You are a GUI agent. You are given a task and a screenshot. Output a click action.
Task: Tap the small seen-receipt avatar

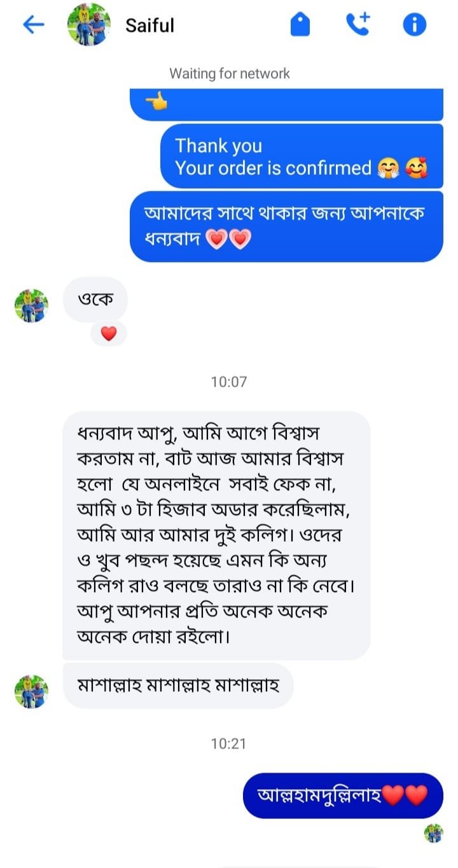(x=434, y=833)
